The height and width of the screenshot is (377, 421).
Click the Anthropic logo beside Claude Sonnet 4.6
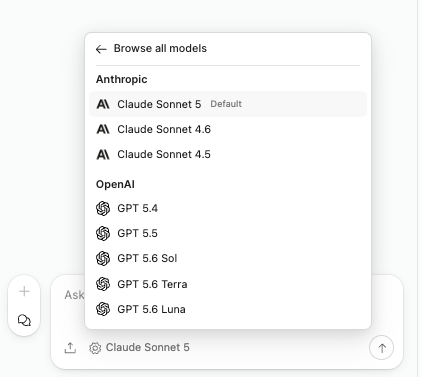103,129
